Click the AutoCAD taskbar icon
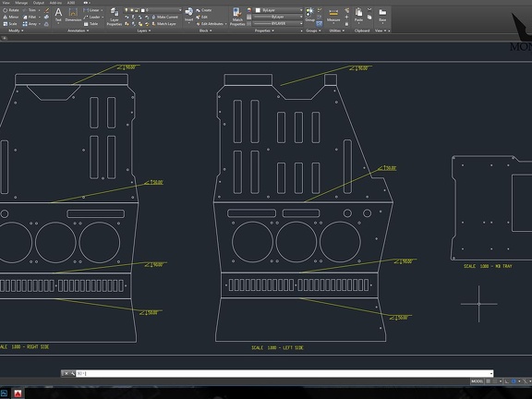This screenshot has height=399, width=532. [18, 393]
